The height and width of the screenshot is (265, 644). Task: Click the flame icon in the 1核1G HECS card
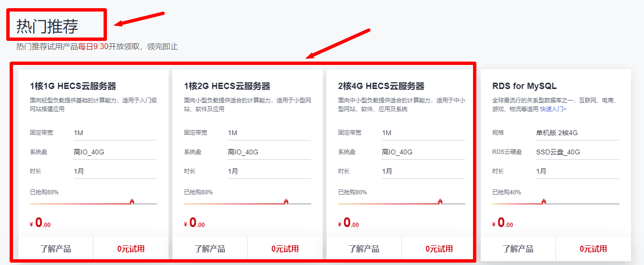pos(131,202)
